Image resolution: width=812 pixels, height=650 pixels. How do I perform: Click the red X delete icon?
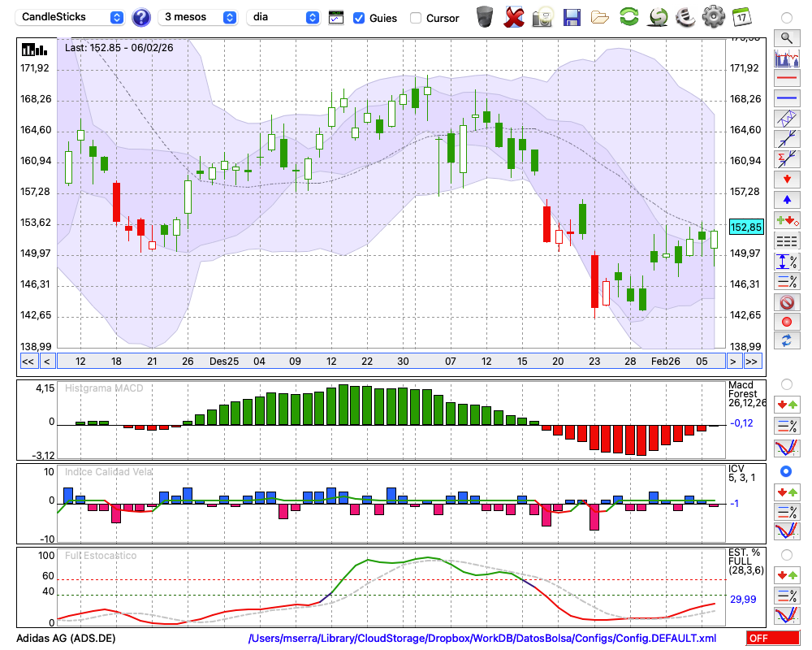513,17
